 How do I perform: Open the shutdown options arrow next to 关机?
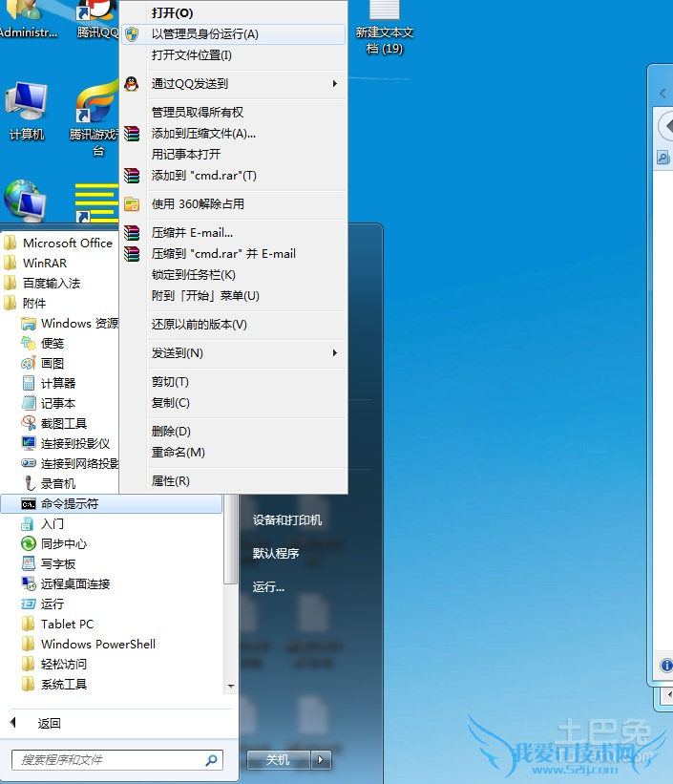(321, 760)
